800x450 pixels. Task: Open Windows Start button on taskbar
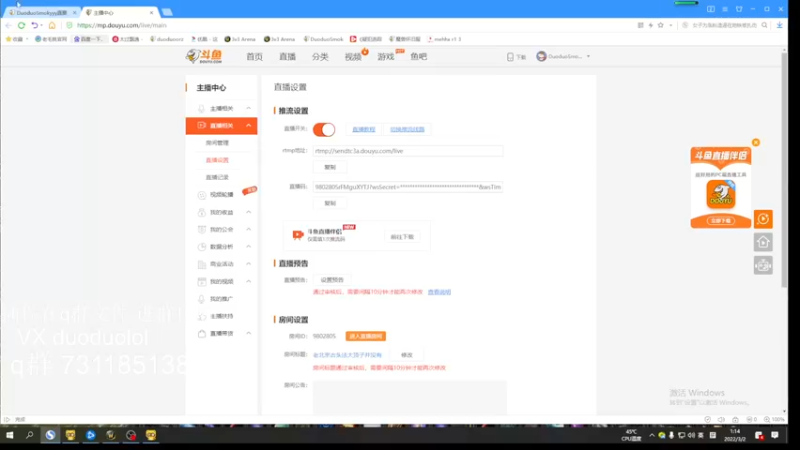click(x=9, y=435)
